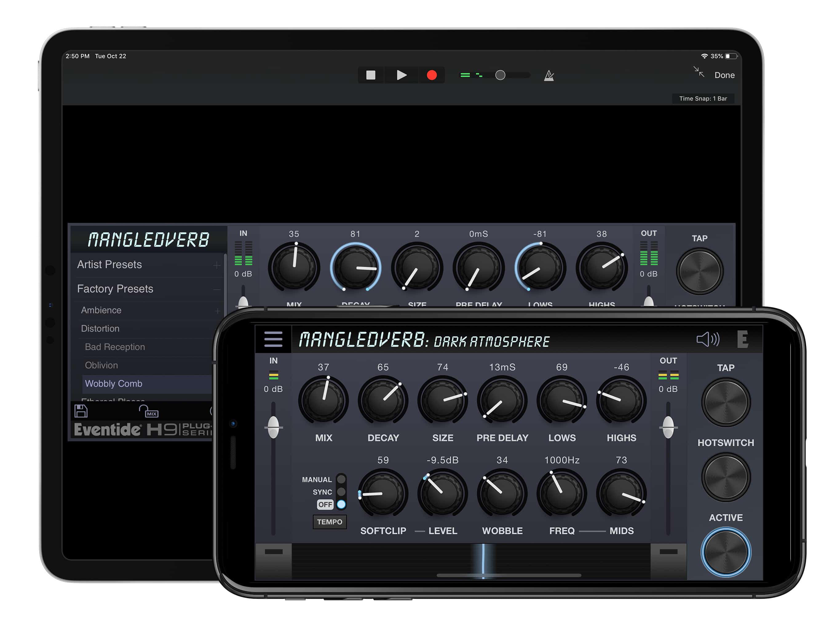Click the TEMPO button

[330, 522]
